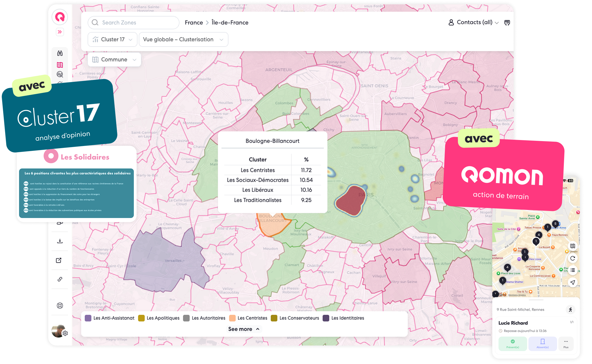Screen dimensions: 592x364
Task: Select the pink map icon in sidebar
Action: pos(60,65)
